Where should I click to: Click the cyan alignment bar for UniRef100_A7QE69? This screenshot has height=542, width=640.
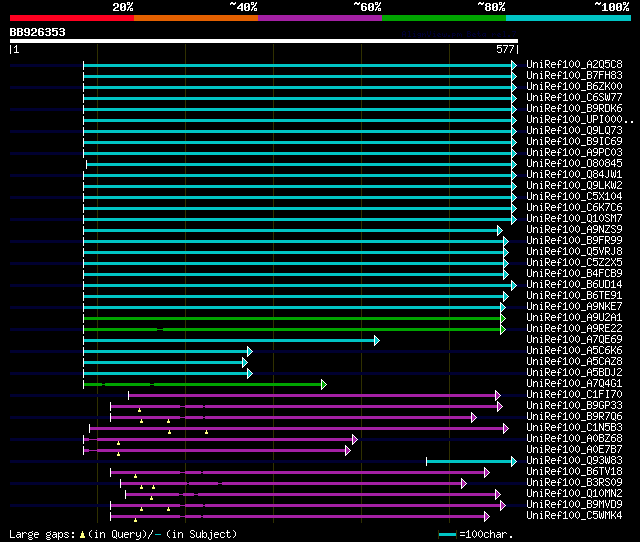(229, 340)
